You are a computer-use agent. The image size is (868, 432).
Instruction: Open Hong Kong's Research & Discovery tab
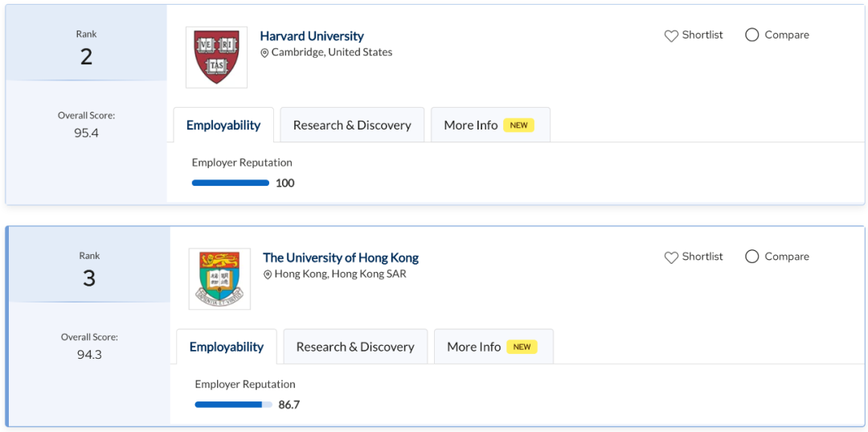click(355, 347)
